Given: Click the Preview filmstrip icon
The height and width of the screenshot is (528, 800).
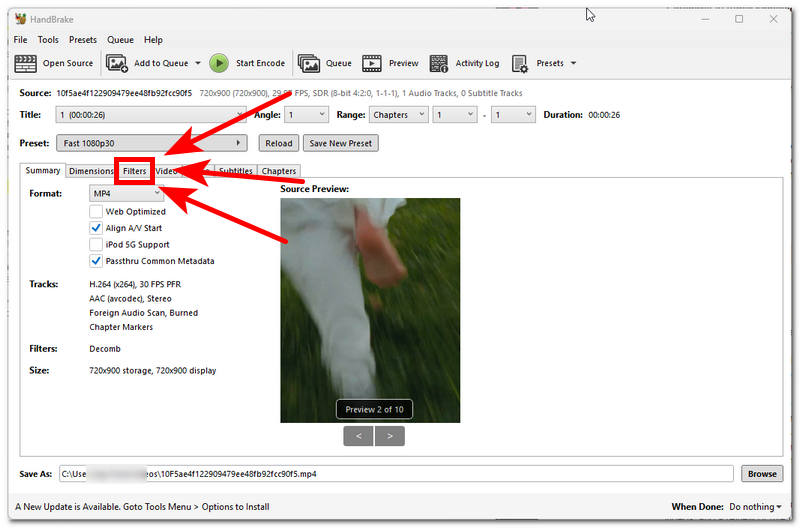Looking at the screenshot, I should coord(372,63).
